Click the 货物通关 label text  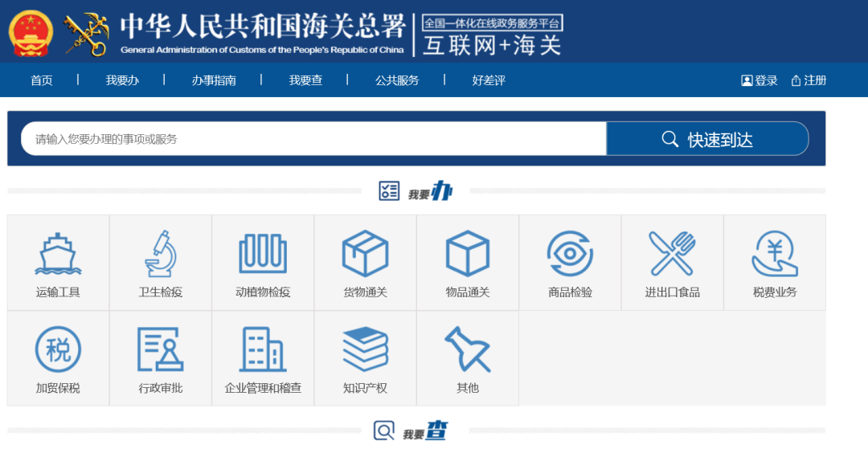click(x=366, y=292)
